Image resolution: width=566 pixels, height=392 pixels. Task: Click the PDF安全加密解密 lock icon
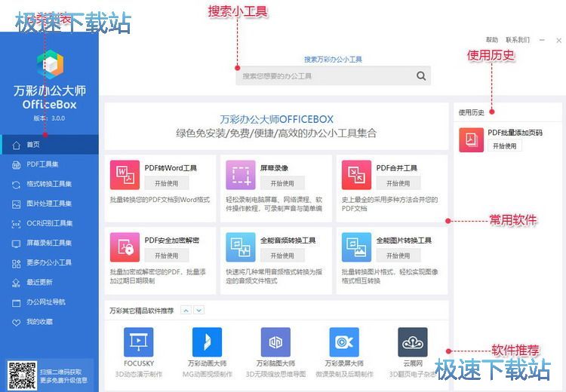pos(125,247)
